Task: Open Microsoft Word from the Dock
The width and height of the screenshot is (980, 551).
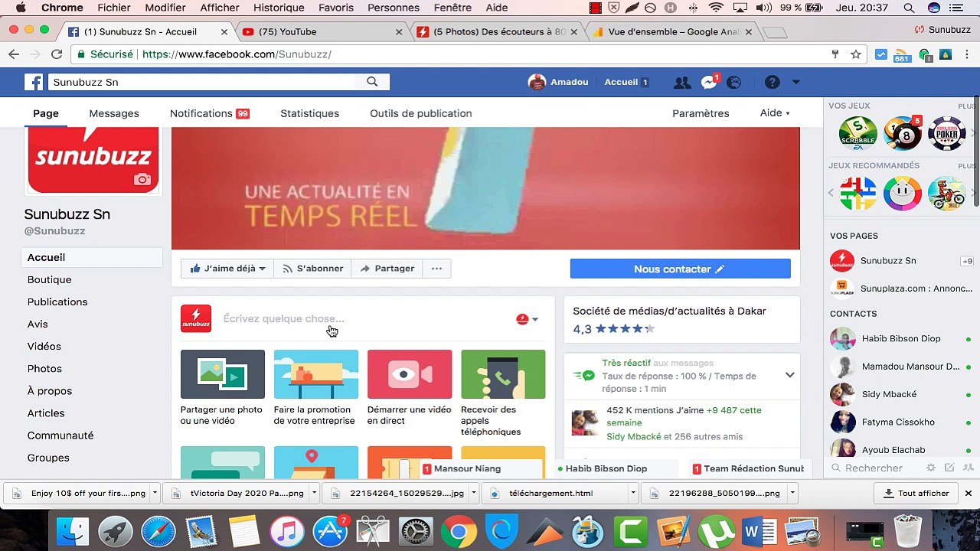Action: tap(759, 532)
